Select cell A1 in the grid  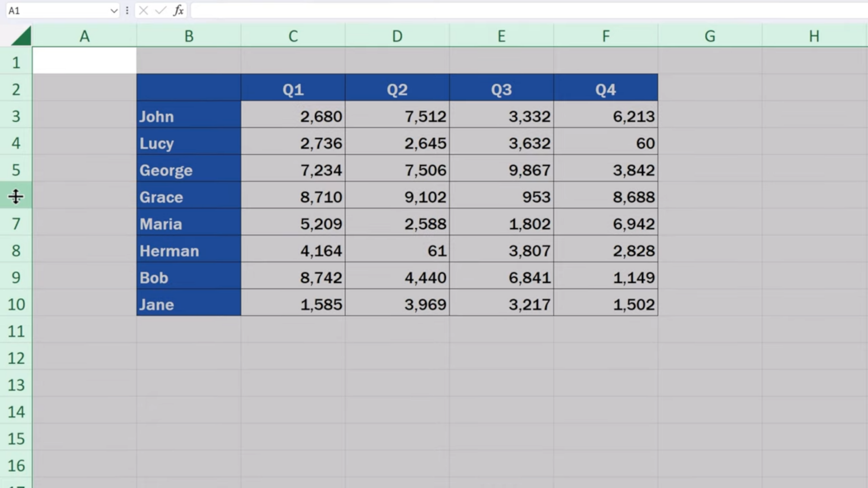pyautogui.click(x=84, y=61)
